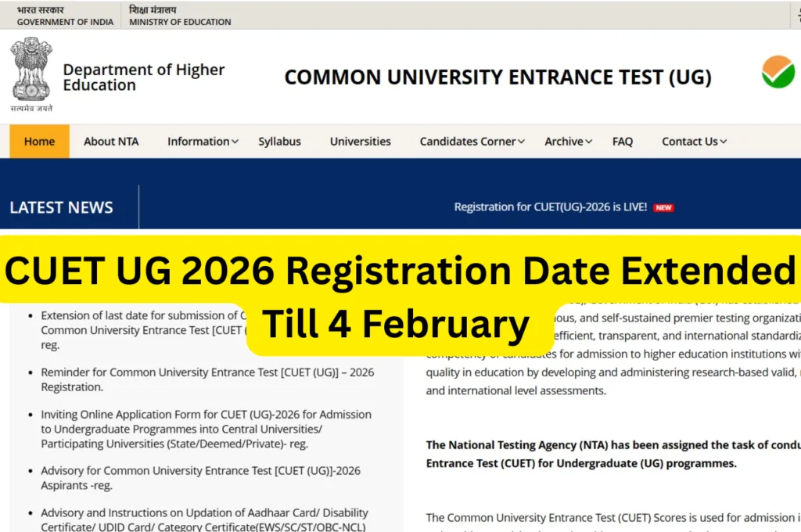View the FAQ page
The height and width of the screenshot is (532, 801).
click(623, 141)
